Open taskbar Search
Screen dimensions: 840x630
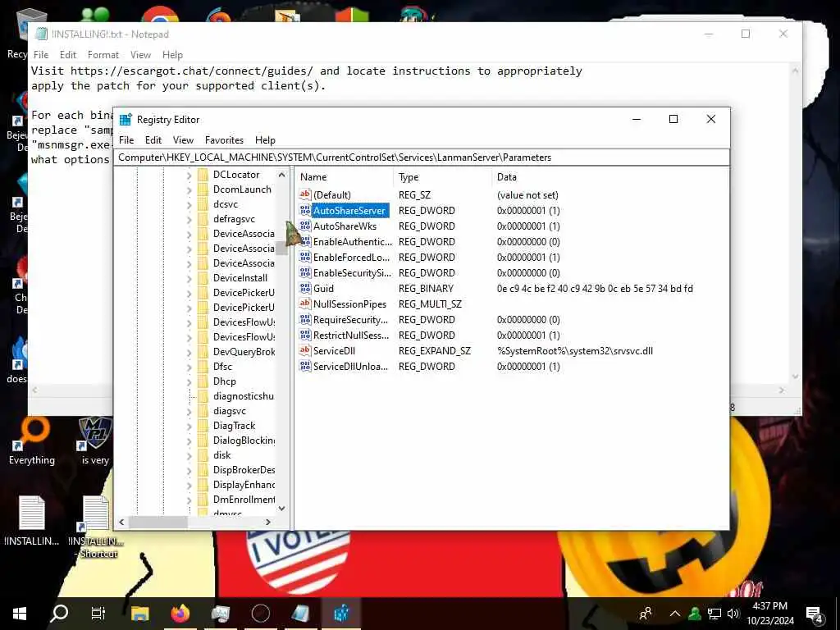59,614
